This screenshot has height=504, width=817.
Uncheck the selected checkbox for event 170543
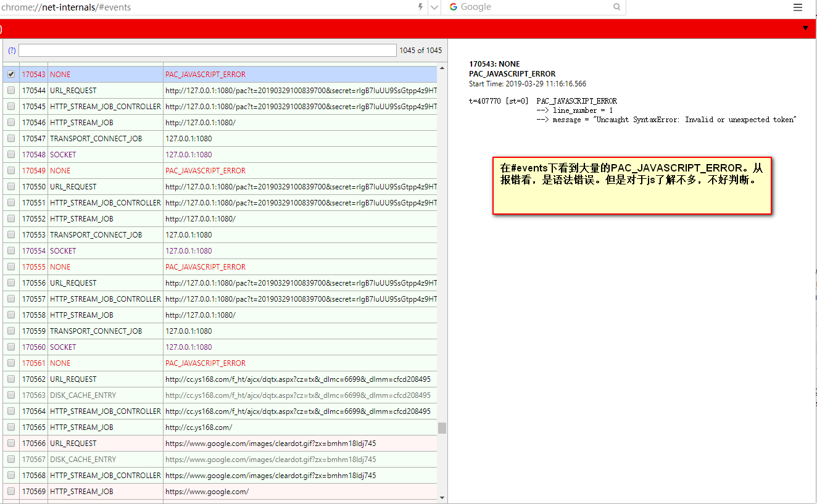pos(10,73)
